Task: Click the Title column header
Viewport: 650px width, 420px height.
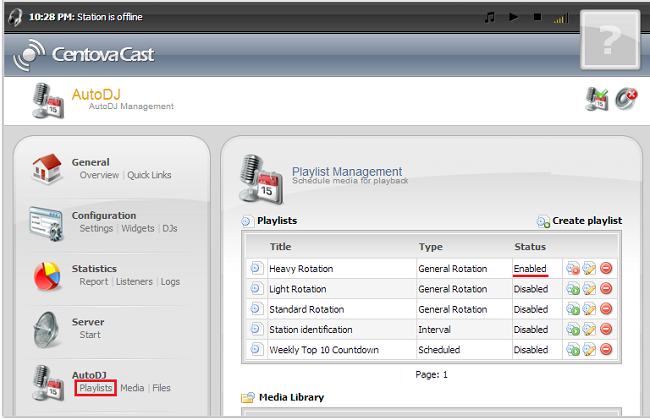Action: [281, 247]
